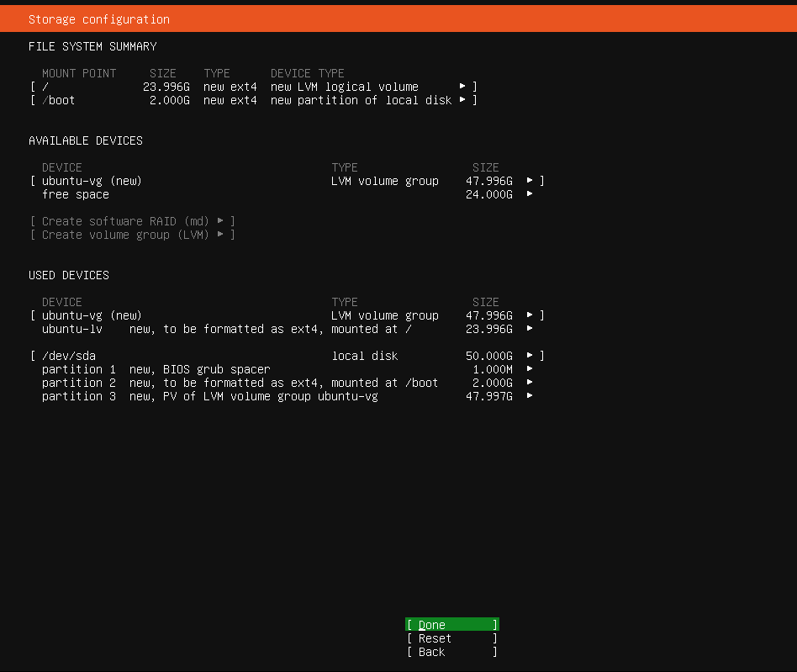Click the AVAILABLE DEVICES heading
The image size is (797, 672).
coord(86,140)
